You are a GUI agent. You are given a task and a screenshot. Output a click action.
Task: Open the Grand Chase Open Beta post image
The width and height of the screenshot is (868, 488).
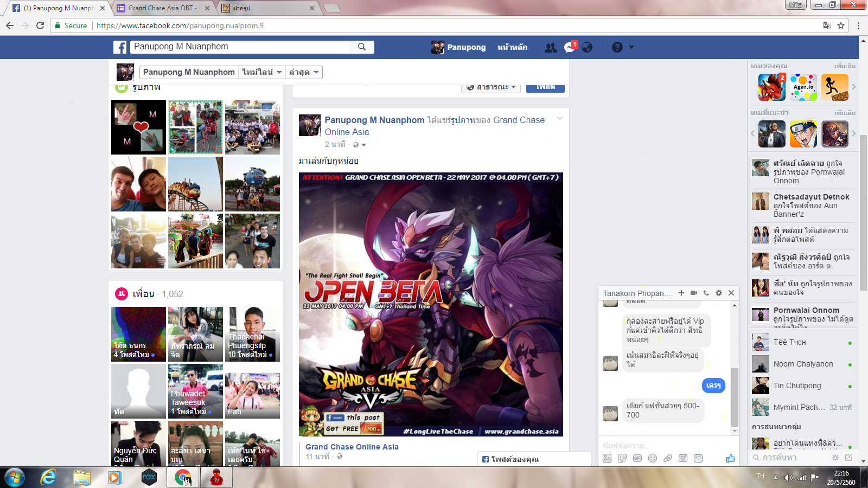click(x=431, y=304)
